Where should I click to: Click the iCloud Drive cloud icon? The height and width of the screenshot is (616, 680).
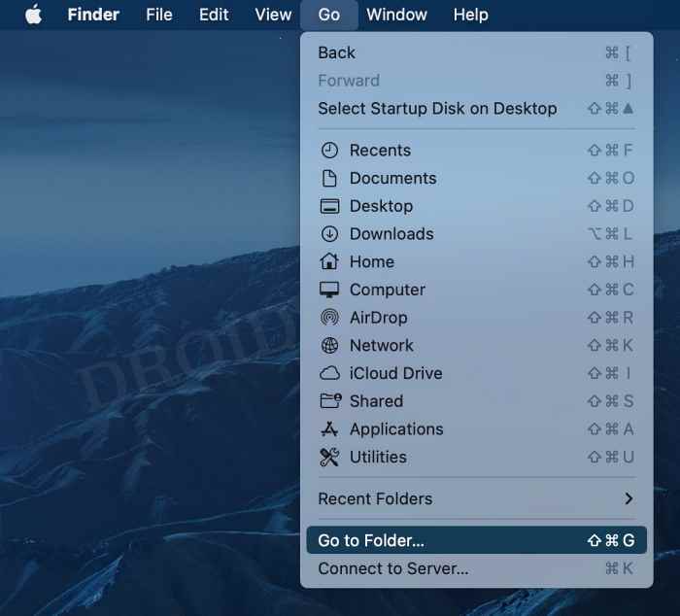point(329,373)
